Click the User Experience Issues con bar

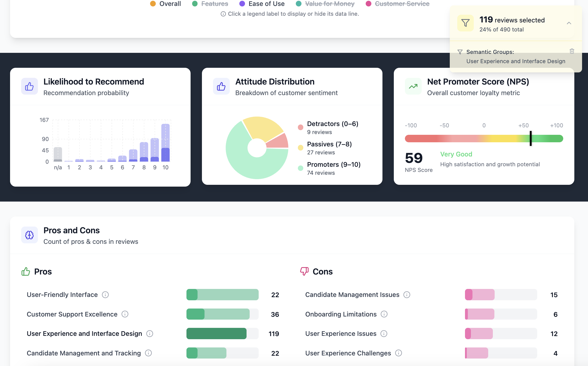coord(479,334)
